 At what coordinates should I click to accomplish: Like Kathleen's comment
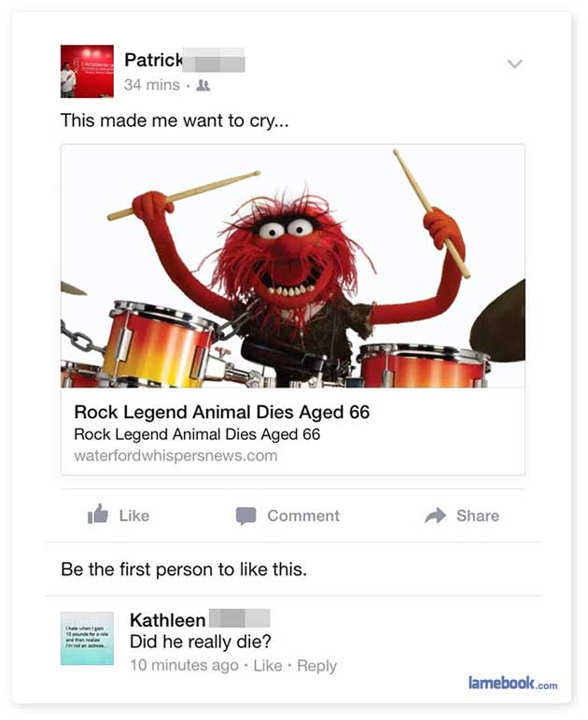click(x=268, y=665)
